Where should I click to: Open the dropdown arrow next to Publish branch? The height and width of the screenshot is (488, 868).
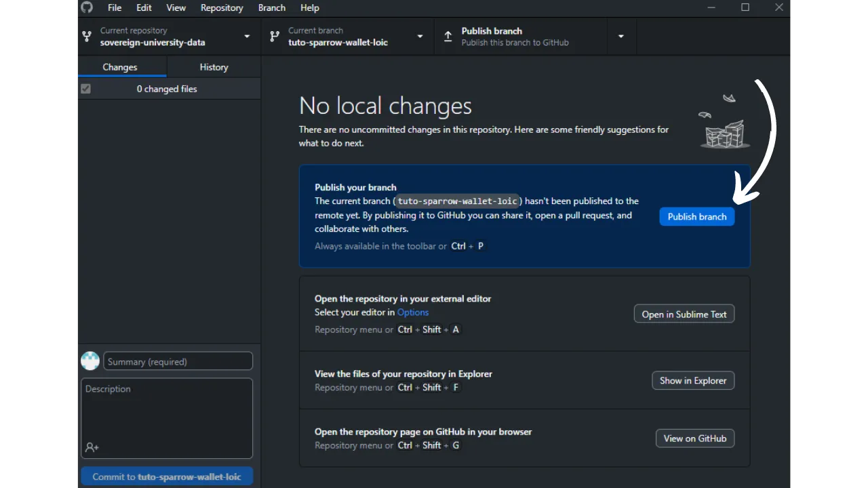click(620, 37)
